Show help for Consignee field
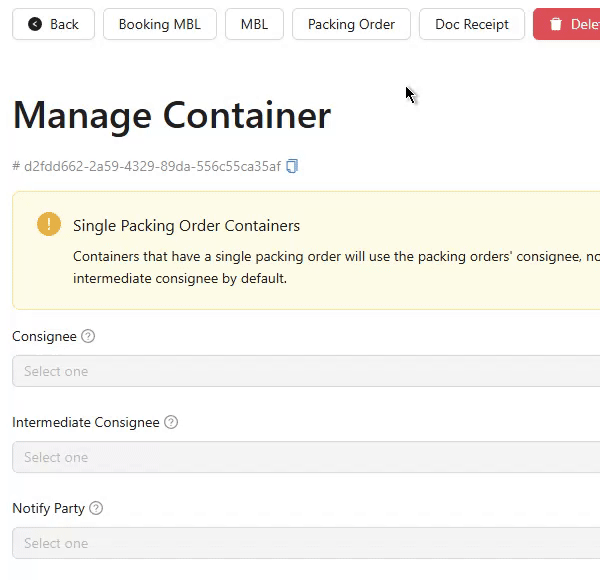Image resolution: width=600 pixels, height=580 pixels. [88, 336]
